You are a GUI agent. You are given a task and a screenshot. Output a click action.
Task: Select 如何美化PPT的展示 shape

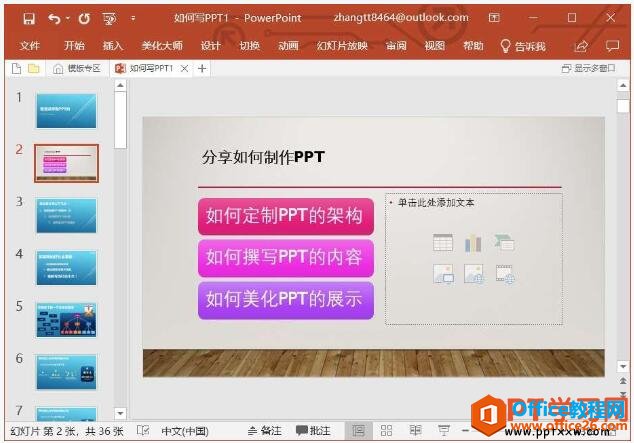click(x=286, y=300)
